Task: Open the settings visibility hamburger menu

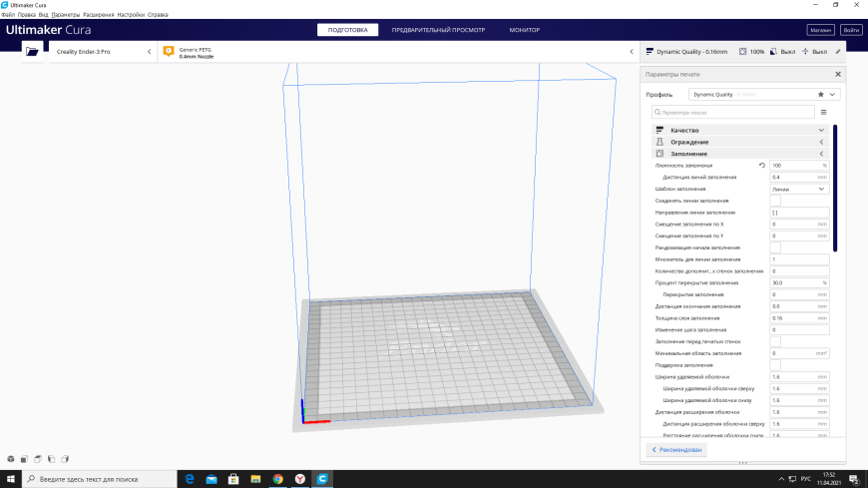Action: point(824,113)
